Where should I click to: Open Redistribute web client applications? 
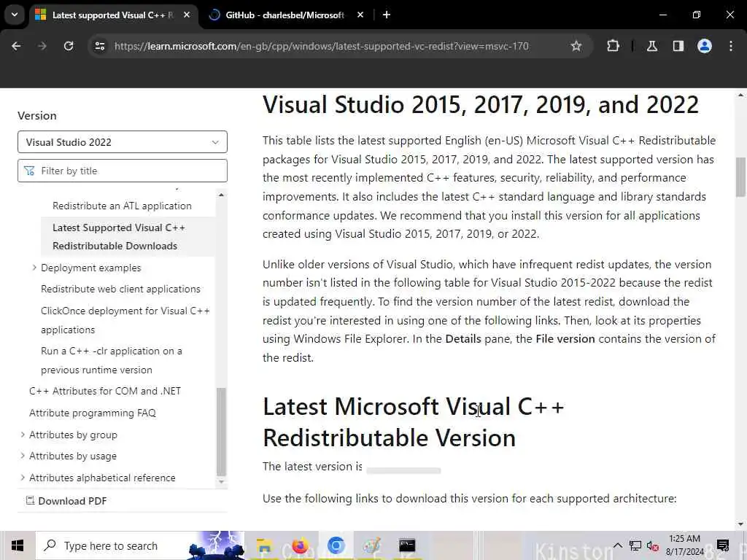[120, 289]
